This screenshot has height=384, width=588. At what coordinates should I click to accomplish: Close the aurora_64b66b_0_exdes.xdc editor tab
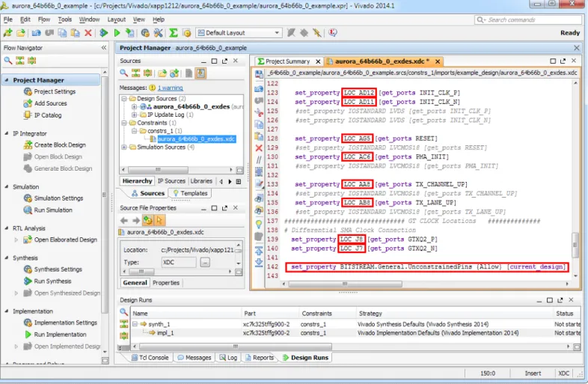[x=437, y=61]
